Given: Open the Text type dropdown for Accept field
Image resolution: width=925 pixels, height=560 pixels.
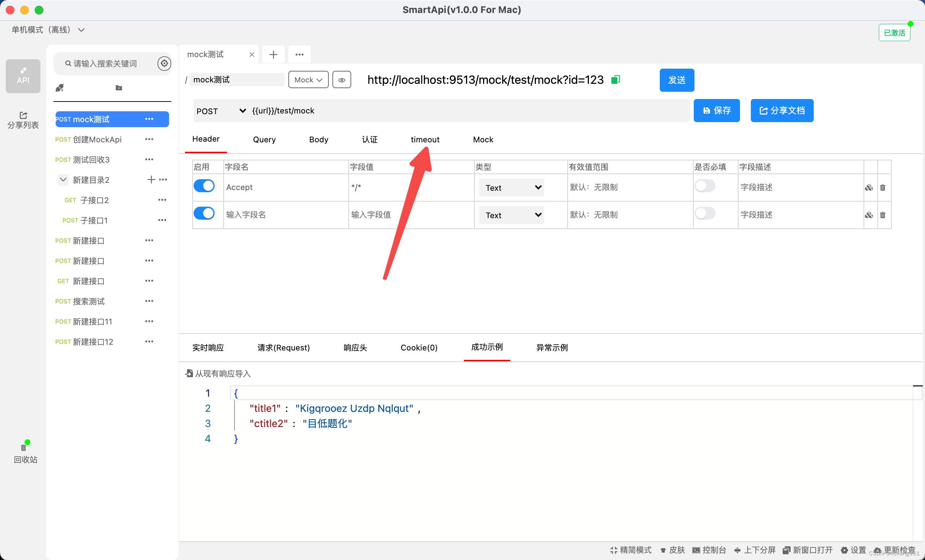Looking at the screenshot, I should tap(511, 187).
